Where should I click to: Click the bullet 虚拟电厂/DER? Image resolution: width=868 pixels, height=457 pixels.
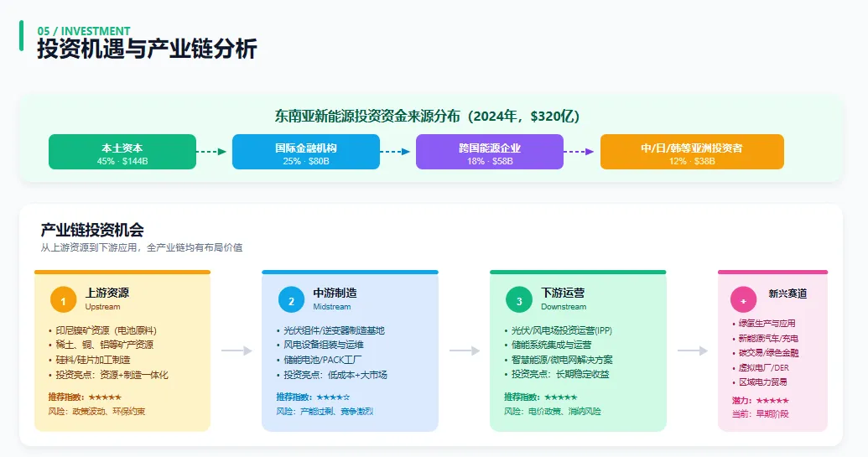pos(764,367)
